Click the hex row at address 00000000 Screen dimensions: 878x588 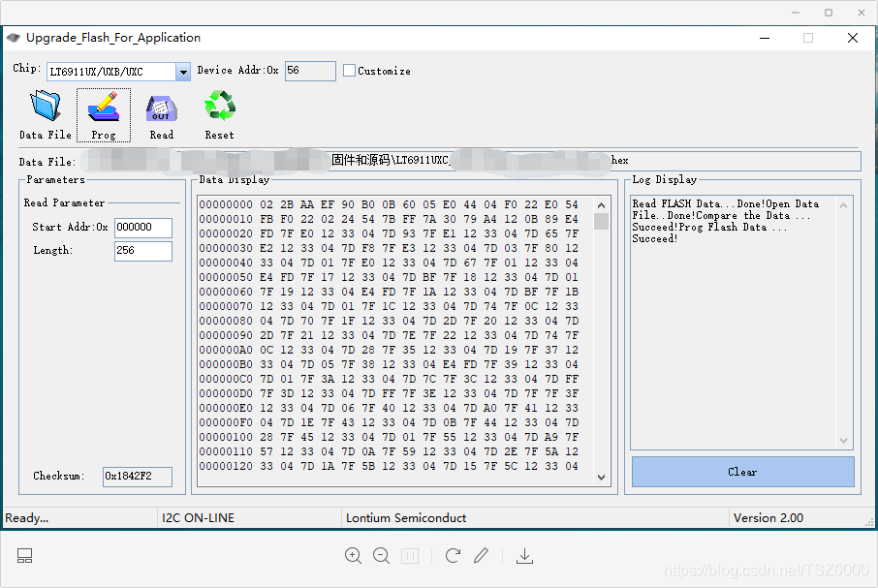[389, 204]
